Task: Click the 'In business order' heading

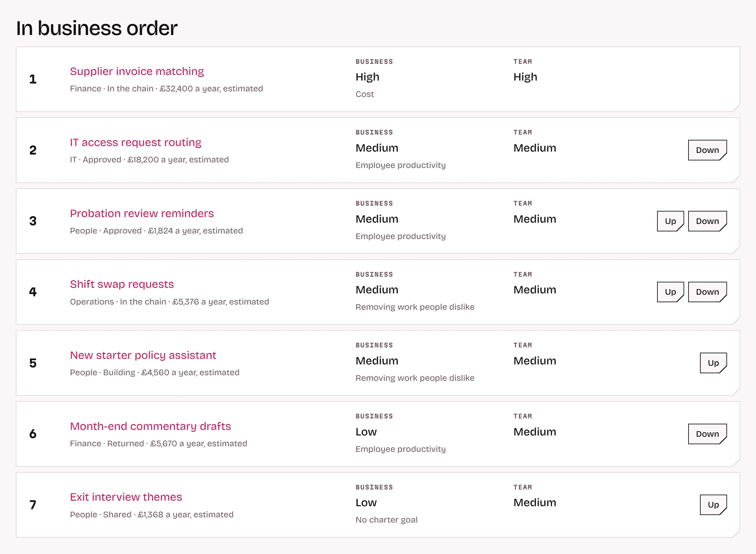Action: pos(97,28)
